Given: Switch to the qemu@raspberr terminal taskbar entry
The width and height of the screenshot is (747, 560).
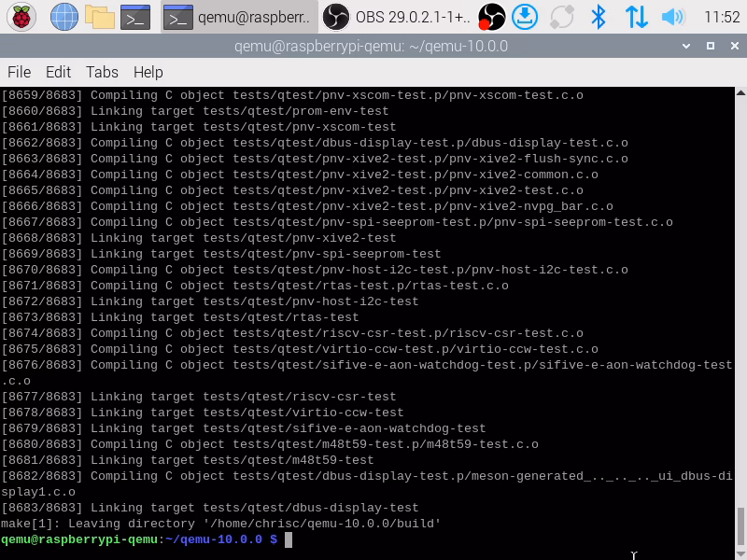Looking at the screenshot, I should (x=240, y=17).
